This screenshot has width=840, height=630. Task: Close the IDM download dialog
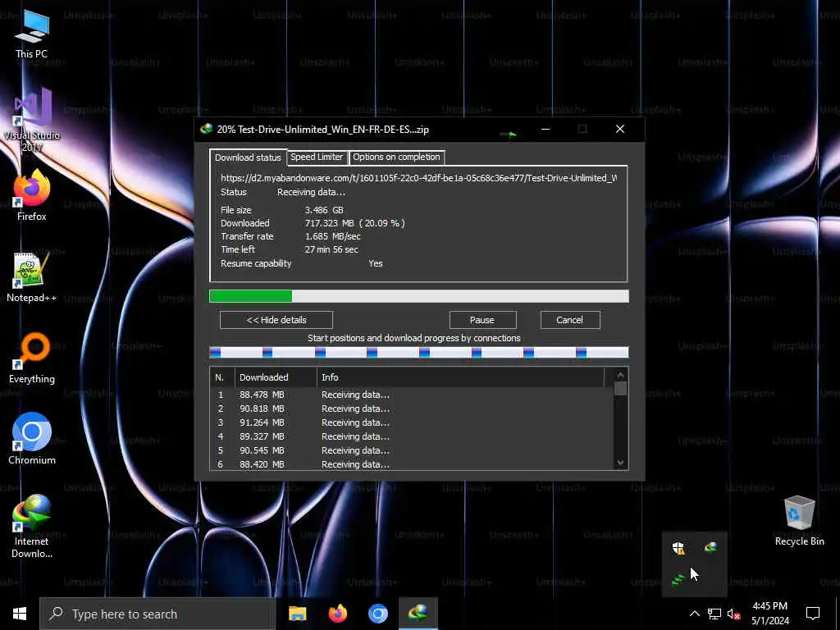tap(620, 129)
